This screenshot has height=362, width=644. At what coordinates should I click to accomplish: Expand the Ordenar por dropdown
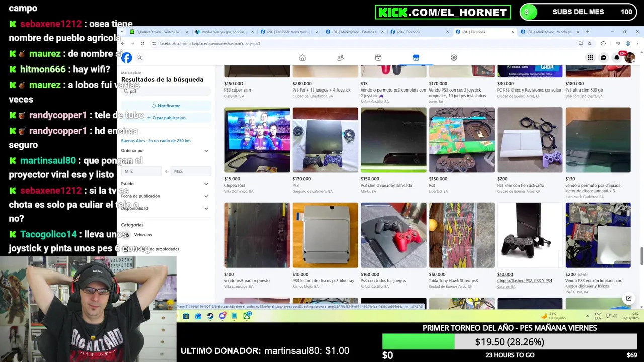click(165, 151)
